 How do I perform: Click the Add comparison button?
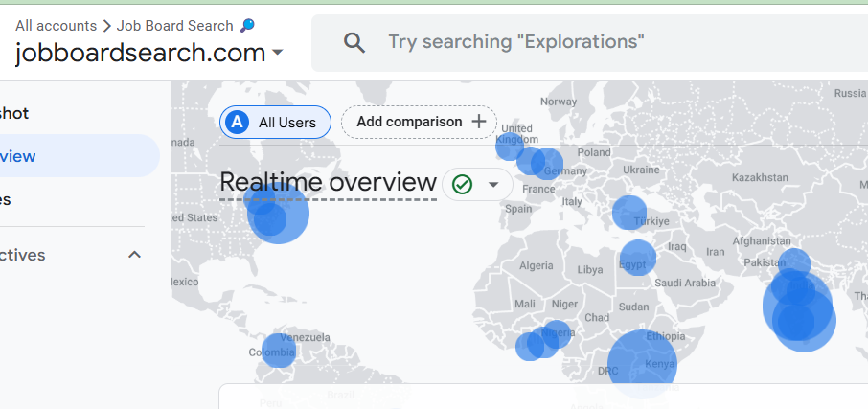419,122
